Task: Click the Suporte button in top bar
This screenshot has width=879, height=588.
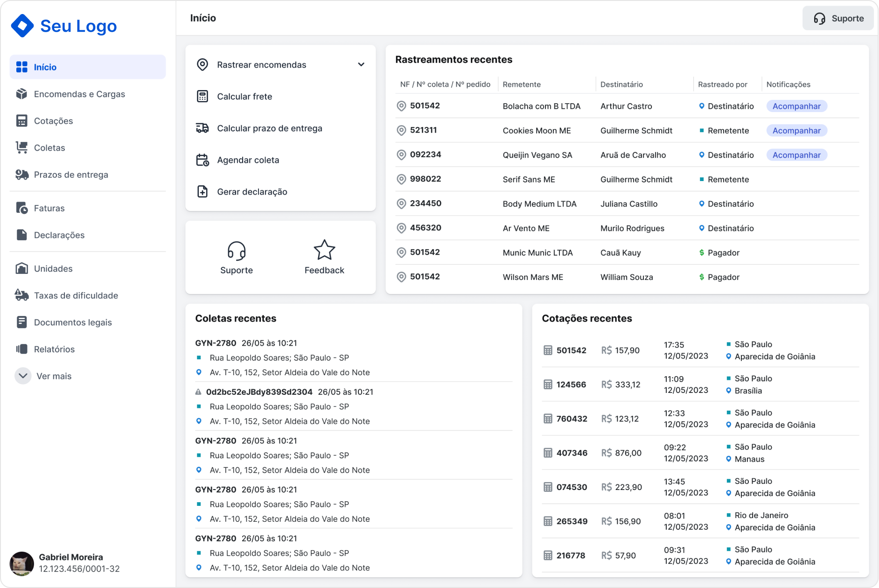Action: pyautogui.click(x=838, y=19)
